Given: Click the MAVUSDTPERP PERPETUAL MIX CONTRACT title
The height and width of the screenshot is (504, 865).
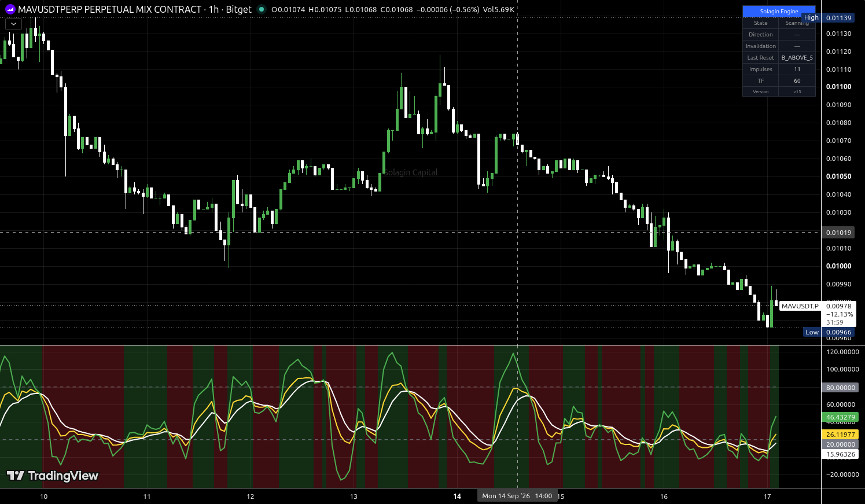Looking at the screenshot, I should coord(110,9).
